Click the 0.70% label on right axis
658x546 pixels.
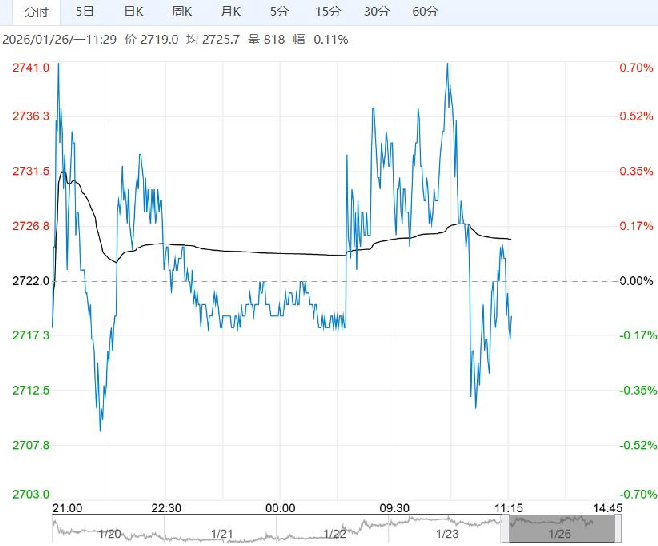tap(635, 68)
